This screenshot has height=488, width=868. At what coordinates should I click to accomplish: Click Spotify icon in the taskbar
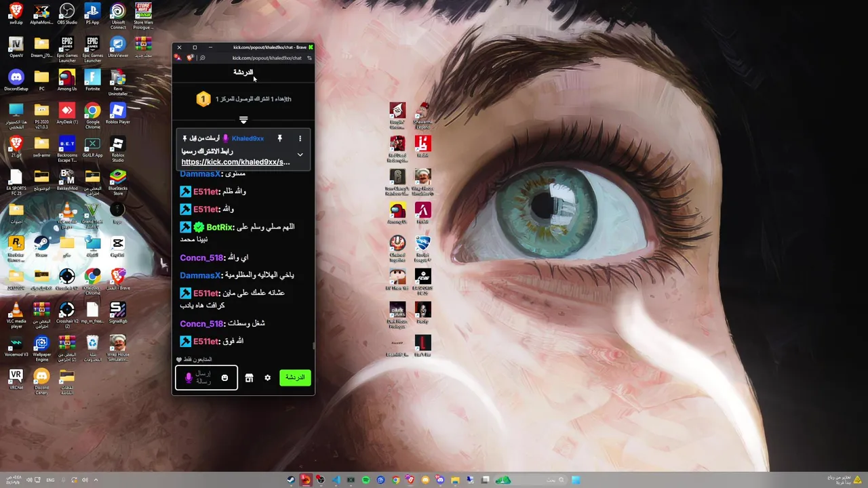click(x=366, y=480)
